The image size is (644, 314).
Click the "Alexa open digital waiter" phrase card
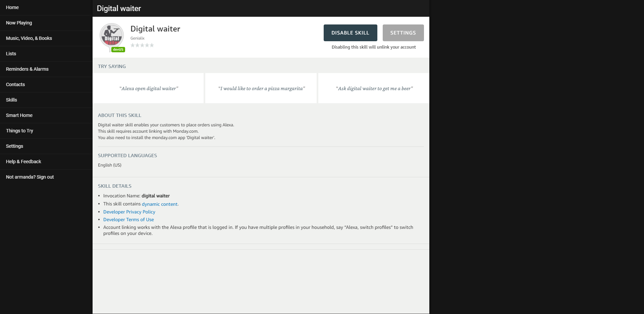coord(148,88)
